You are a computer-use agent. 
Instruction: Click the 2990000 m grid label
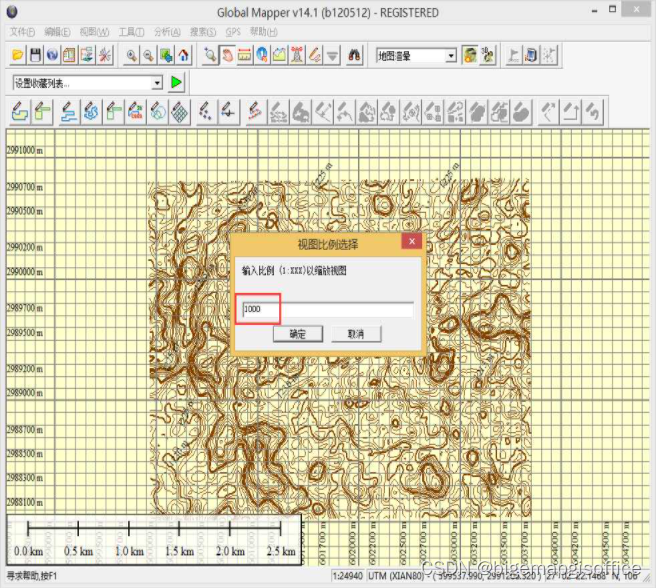click(x=25, y=272)
